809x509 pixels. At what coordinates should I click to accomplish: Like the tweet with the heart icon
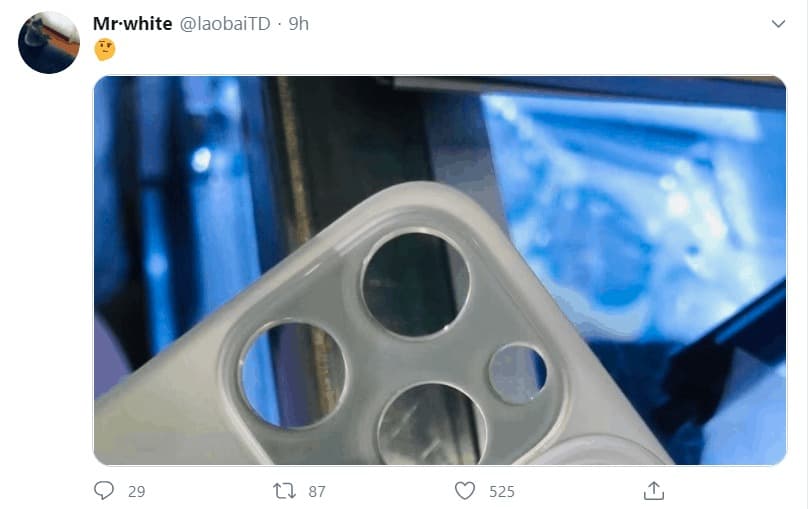tap(465, 491)
